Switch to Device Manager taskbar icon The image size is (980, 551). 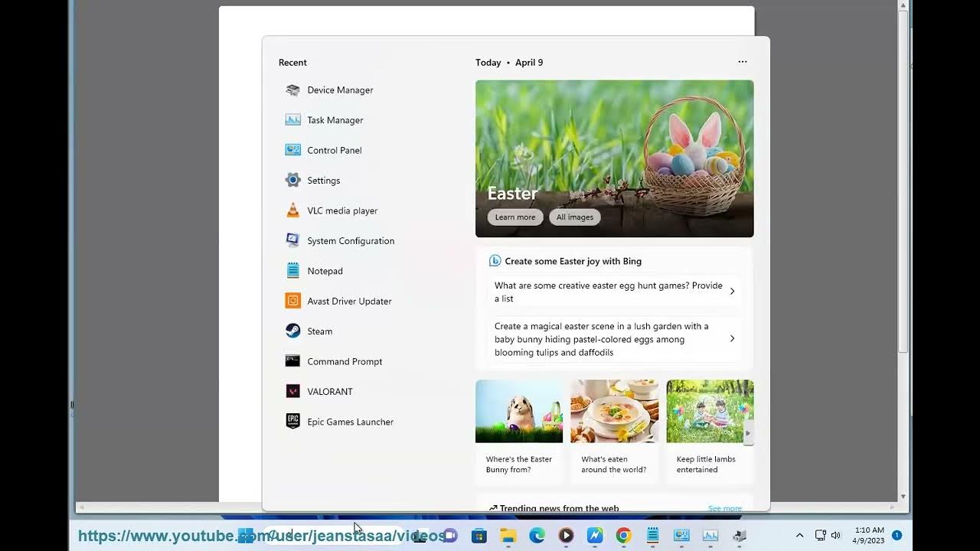[740, 536]
